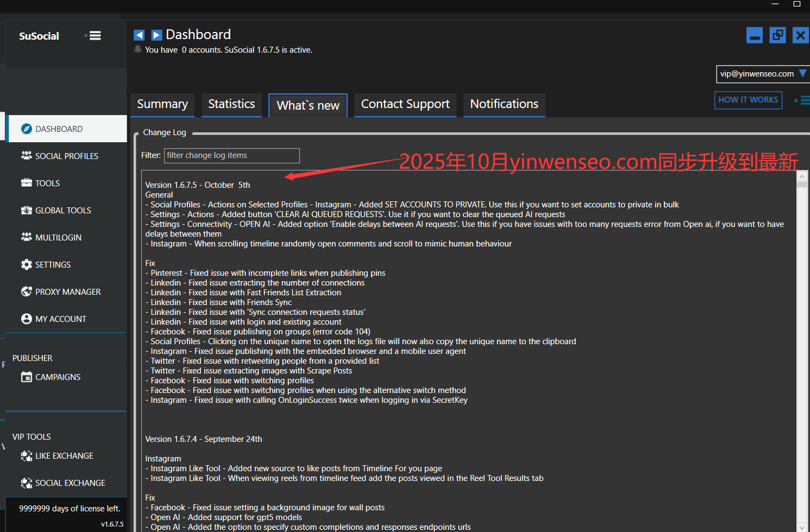Click the forward navigation arrow icon
Screen dimensions: 810x532
156,35
